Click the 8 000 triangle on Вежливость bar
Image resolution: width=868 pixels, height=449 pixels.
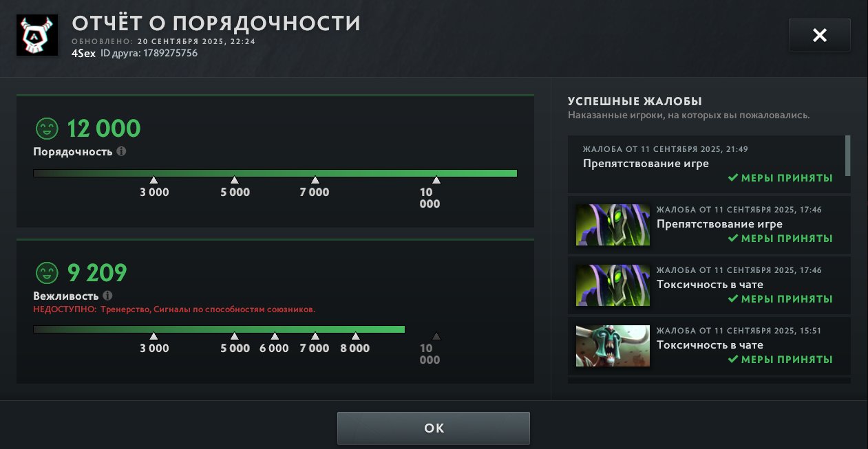355,336
